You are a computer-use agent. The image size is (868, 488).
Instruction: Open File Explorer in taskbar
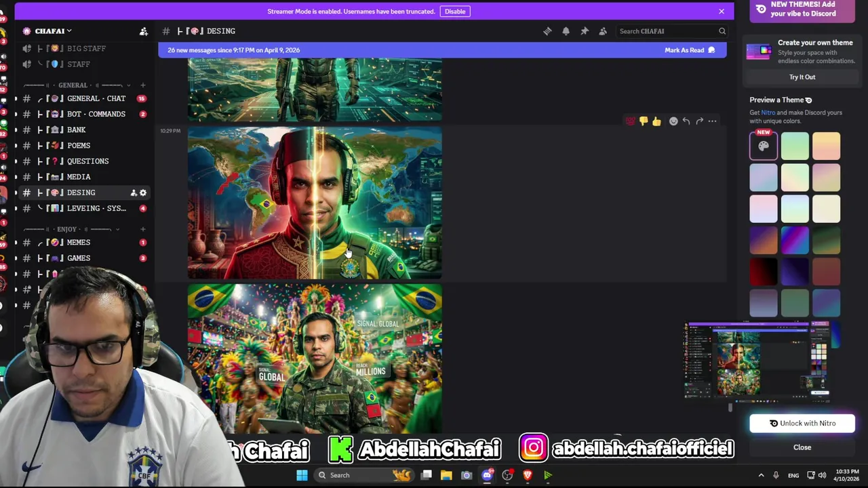(446, 475)
